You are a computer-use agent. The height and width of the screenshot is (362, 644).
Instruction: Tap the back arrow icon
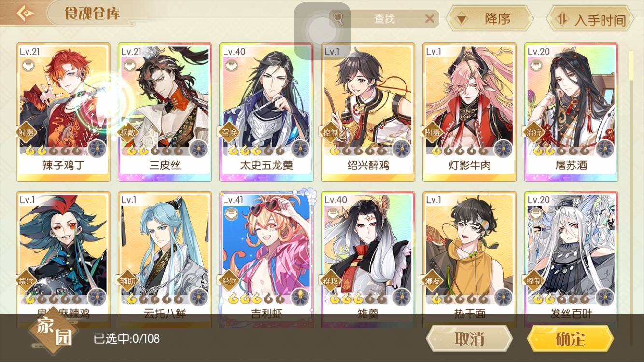[24, 13]
